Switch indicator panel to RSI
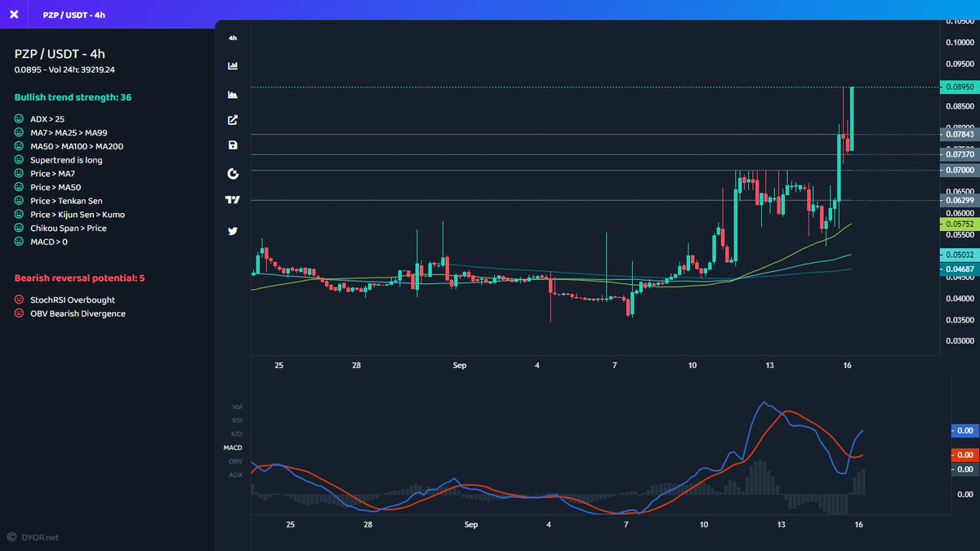 pyautogui.click(x=237, y=420)
